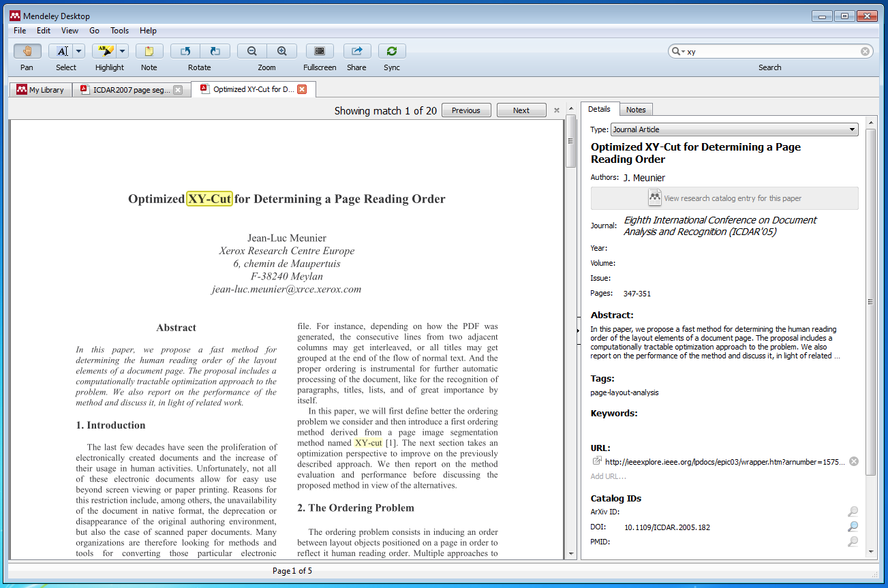Remove the IEEE URL entry
The height and width of the screenshot is (588, 888).
853,461
